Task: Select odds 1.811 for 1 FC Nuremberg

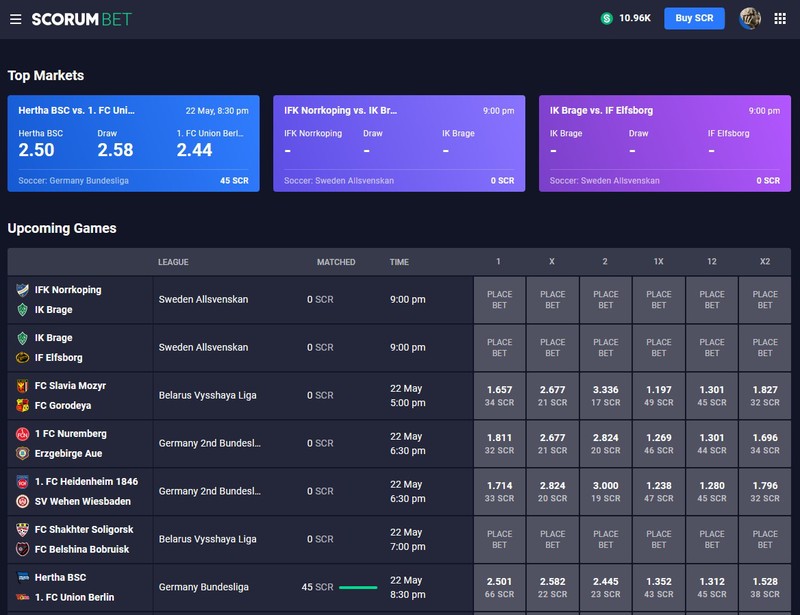Action: (x=499, y=444)
